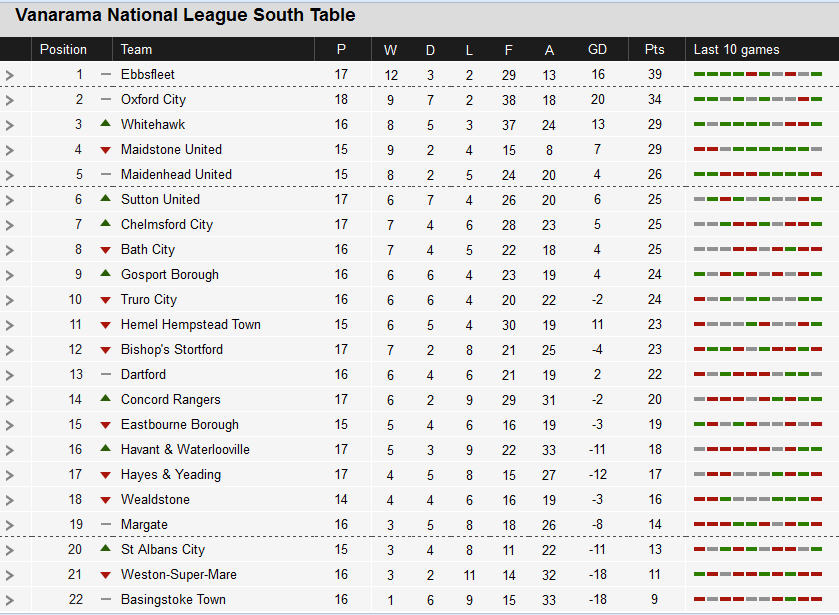Click Whitehawk's green up-movement arrow
Image resolution: width=839 pixels, height=615 pixels.
tap(105, 124)
